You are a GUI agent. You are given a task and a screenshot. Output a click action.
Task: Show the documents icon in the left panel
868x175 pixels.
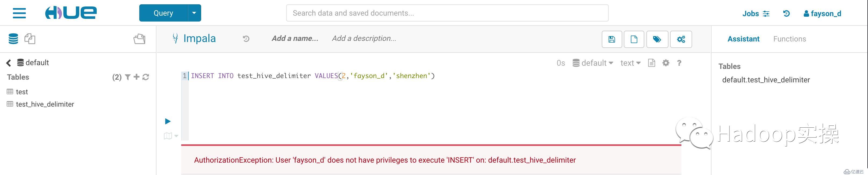coord(30,39)
